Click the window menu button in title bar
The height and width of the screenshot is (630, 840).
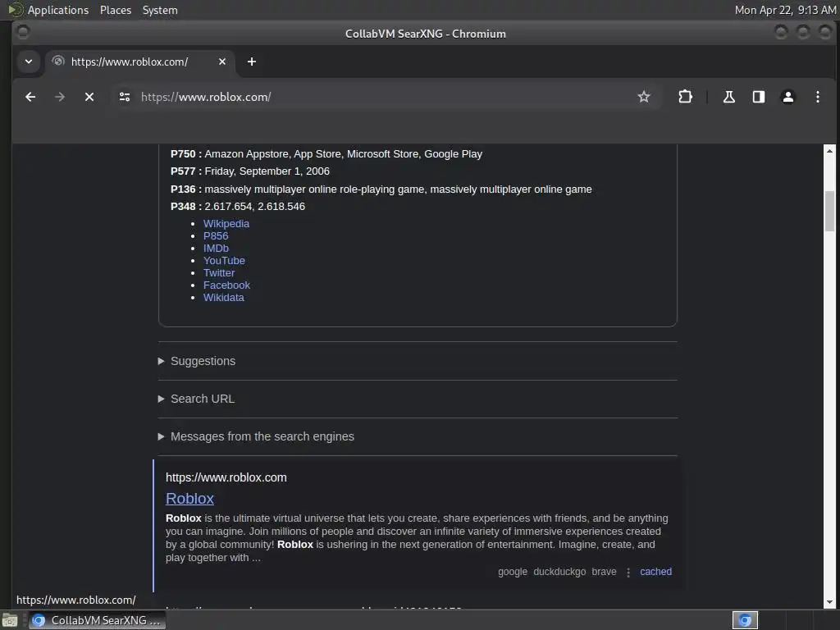coord(23,33)
